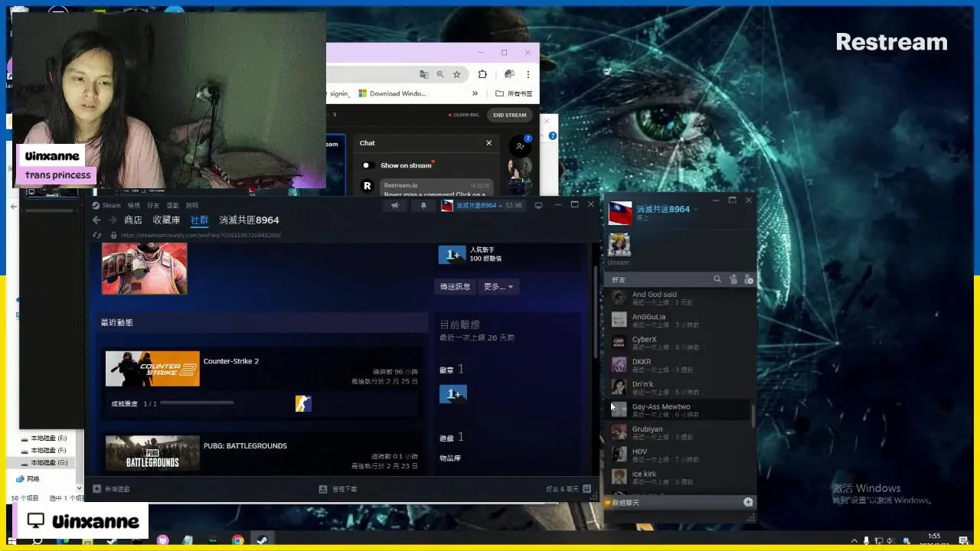
Task: Select friend 'Grubiyan'
Action: tap(678, 432)
